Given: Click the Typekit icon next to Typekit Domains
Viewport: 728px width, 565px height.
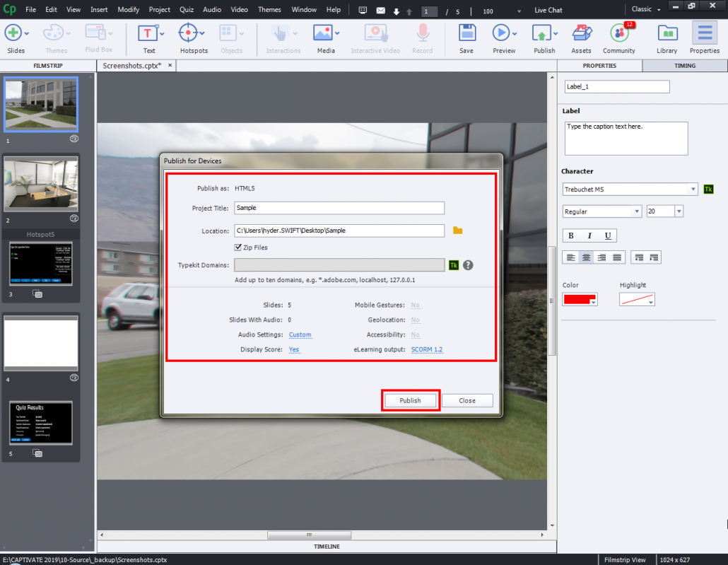Looking at the screenshot, I should tap(454, 265).
